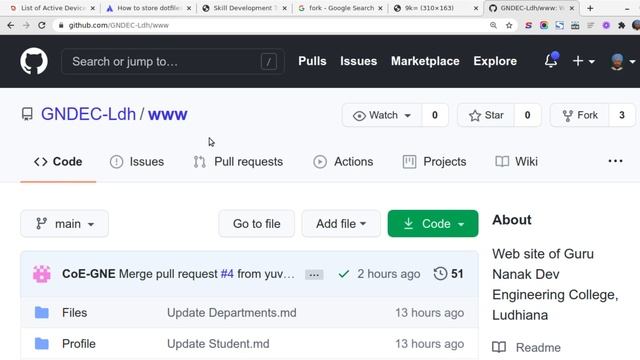This screenshot has width=640, height=360.
Task: Click the purple circle extension icon
Action: coord(606,25)
